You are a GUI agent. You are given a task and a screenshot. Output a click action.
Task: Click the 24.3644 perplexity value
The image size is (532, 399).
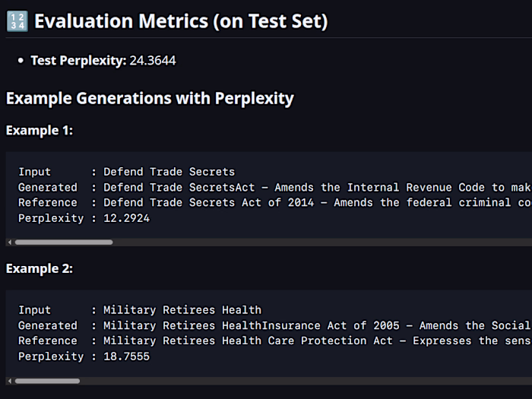153,60
